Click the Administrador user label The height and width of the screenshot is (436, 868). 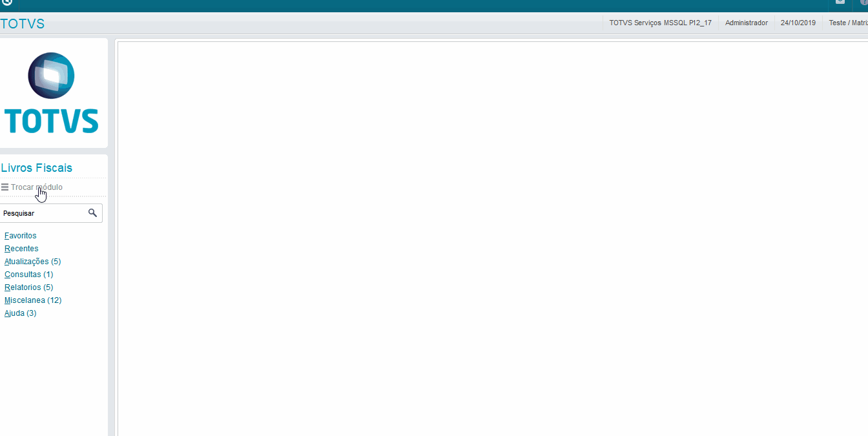[746, 23]
